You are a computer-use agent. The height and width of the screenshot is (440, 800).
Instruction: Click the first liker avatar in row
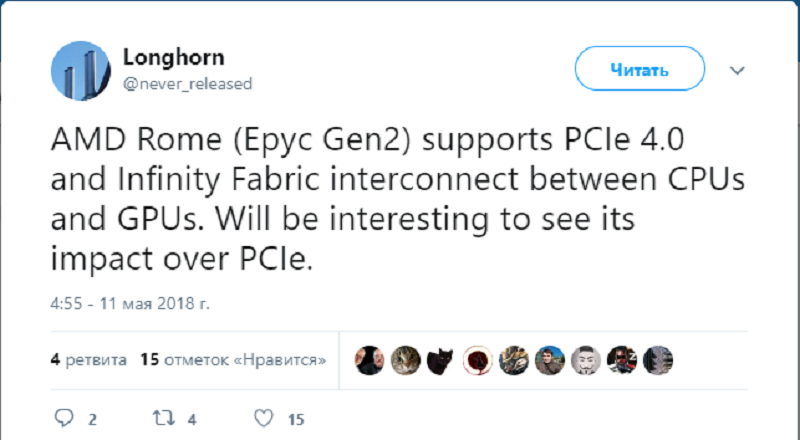coord(370,359)
